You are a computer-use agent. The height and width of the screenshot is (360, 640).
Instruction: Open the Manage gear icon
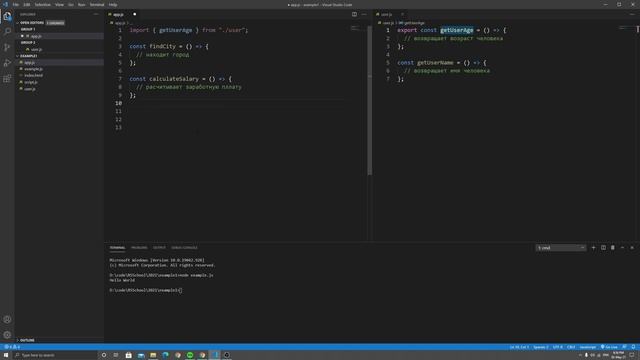[x=7, y=335]
